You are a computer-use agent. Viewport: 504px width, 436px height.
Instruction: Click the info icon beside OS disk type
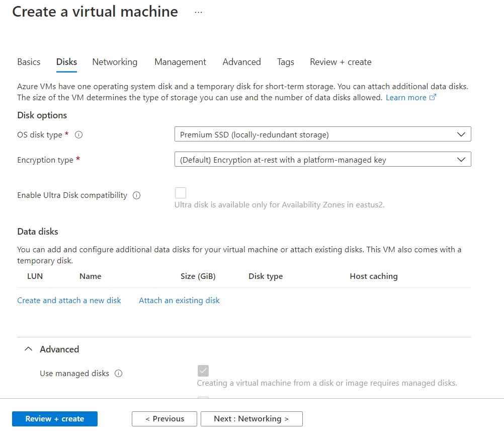point(78,135)
